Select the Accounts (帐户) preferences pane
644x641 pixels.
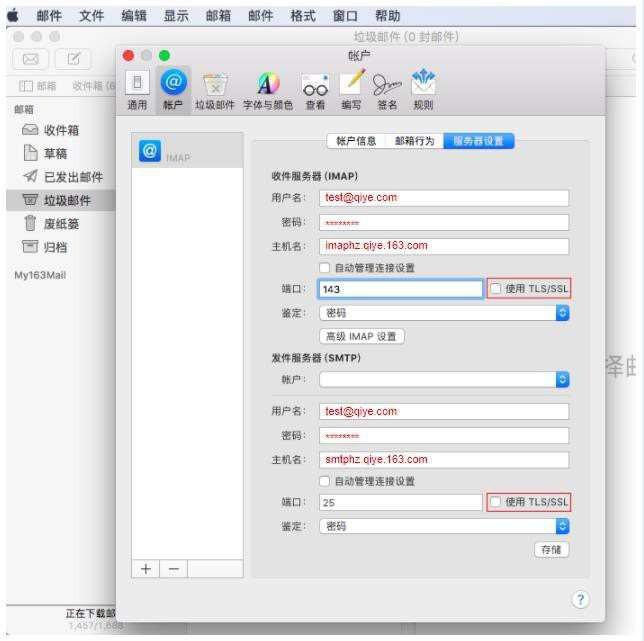point(173,90)
